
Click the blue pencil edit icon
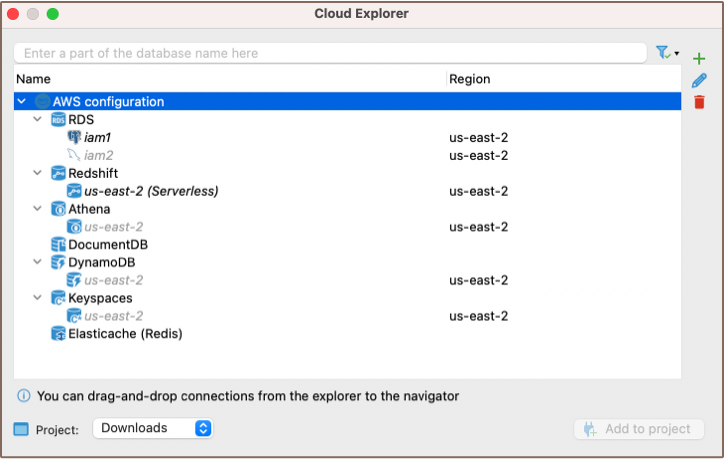point(699,81)
